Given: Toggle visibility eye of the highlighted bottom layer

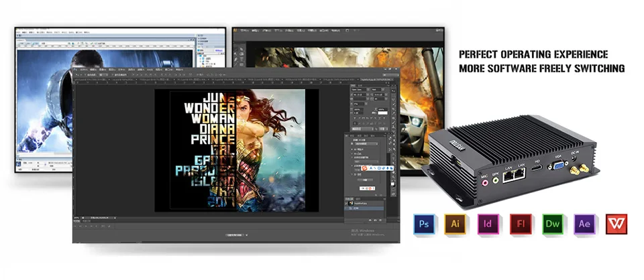Looking at the screenshot, I should 346,208.
